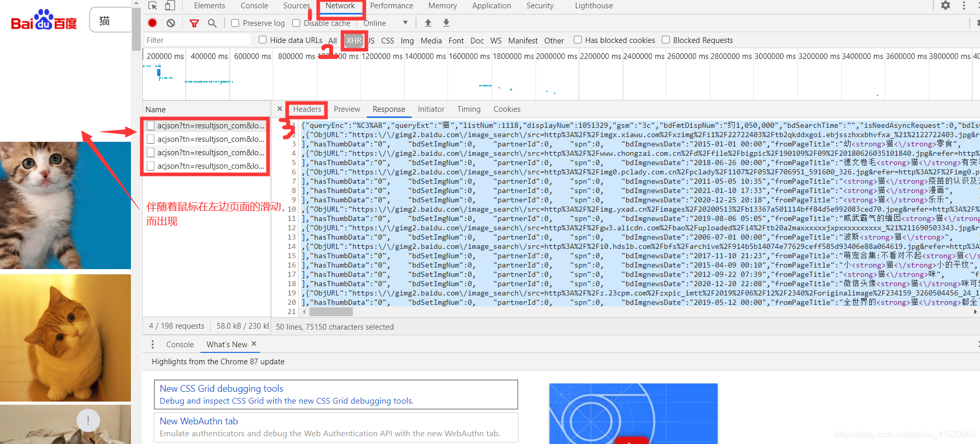The image size is (980, 444).
Task: Import HAR file upload arrow icon
Action: tap(428, 23)
